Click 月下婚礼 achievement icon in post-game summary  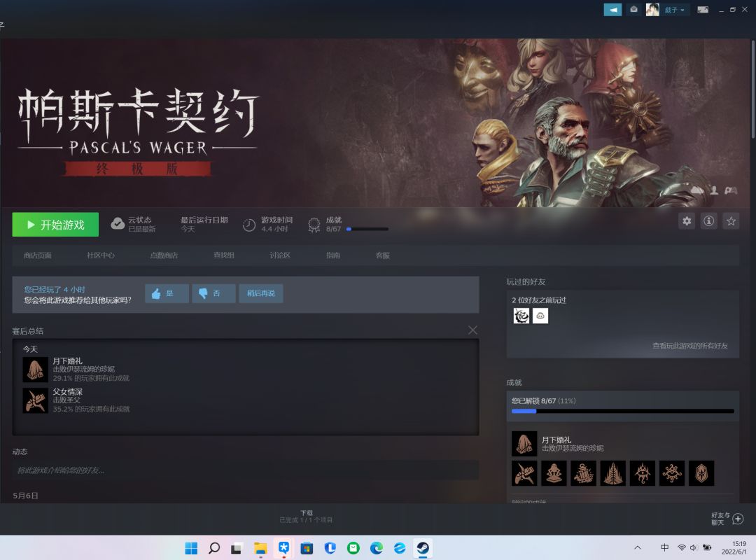[35, 370]
